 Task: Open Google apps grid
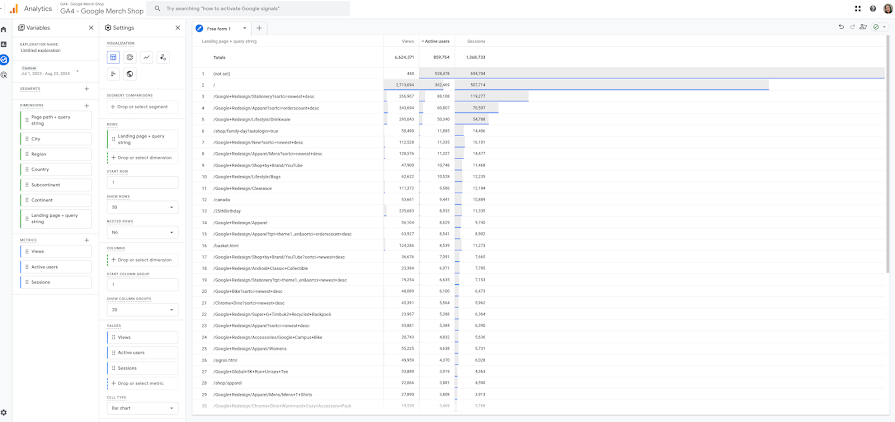(858, 9)
